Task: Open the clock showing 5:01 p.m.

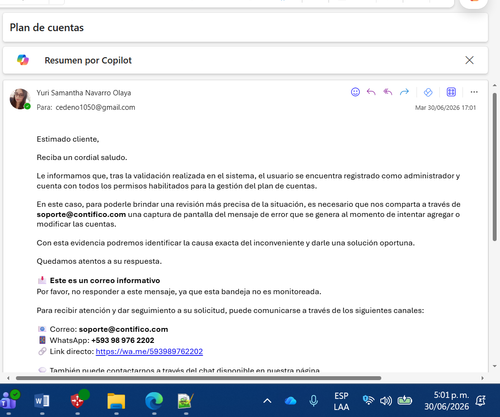Action: (x=447, y=401)
